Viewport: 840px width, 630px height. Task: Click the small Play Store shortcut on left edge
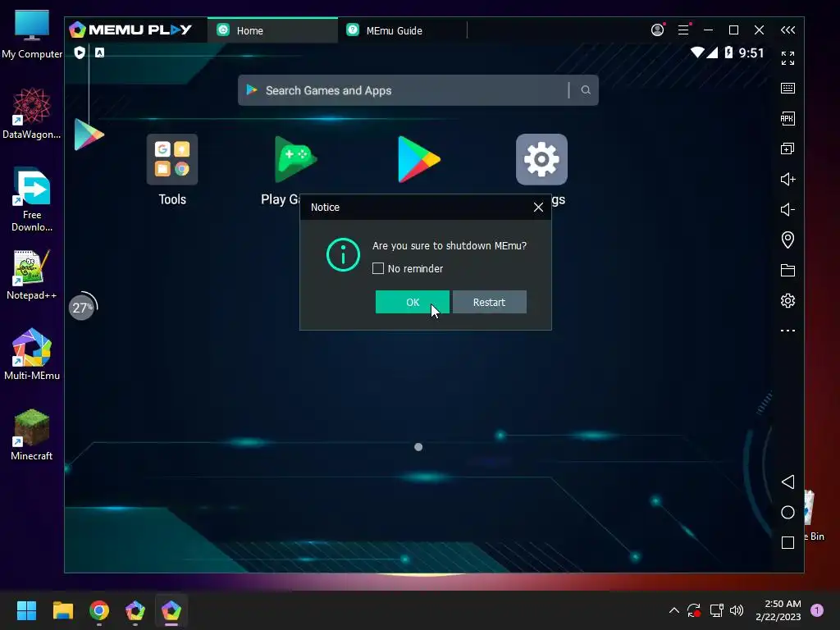[89, 135]
